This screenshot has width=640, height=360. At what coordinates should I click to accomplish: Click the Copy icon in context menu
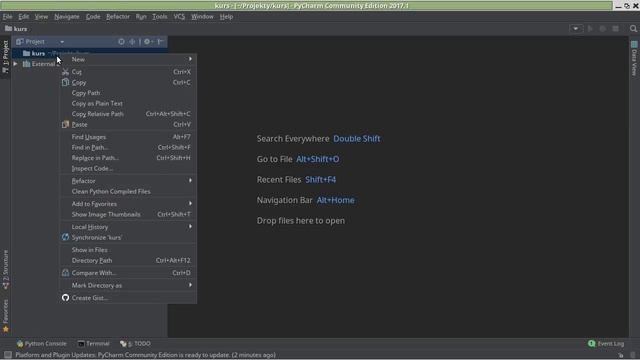tap(65, 82)
